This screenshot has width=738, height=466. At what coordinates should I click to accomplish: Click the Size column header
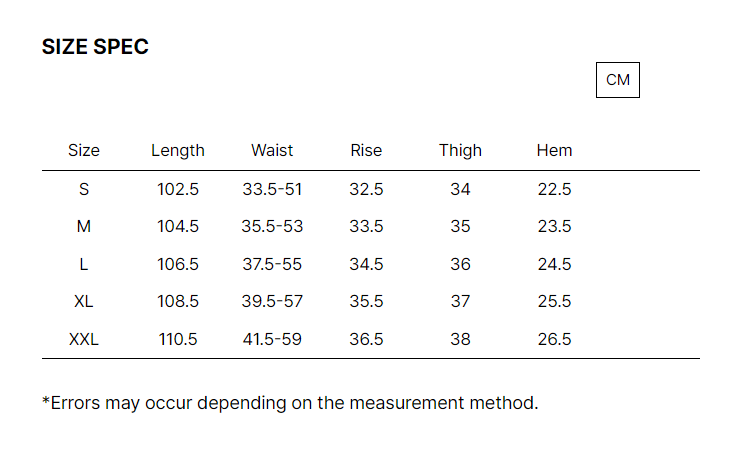pos(84,151)
